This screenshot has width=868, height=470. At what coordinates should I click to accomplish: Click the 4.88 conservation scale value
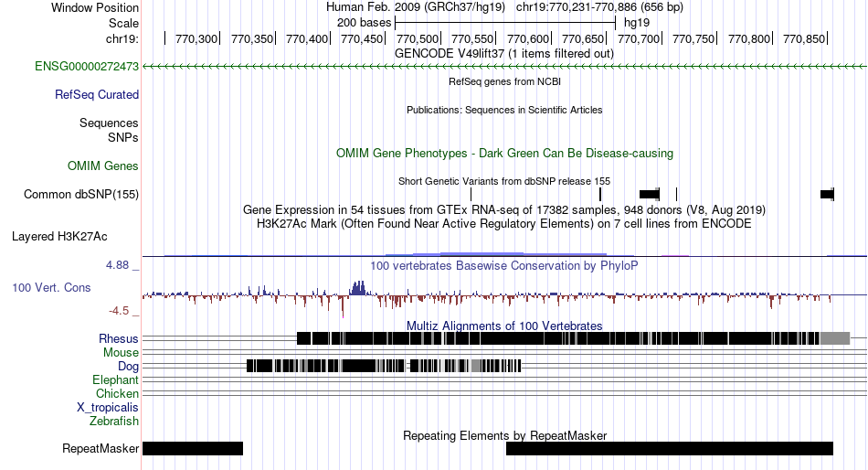(117, 265)
